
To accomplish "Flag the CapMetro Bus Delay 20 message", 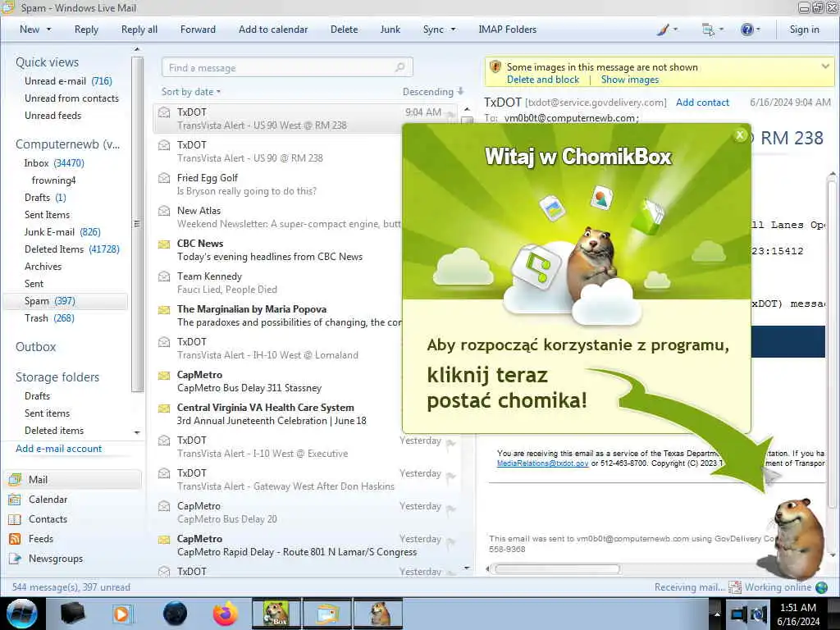I will click(x=451, y=509).
